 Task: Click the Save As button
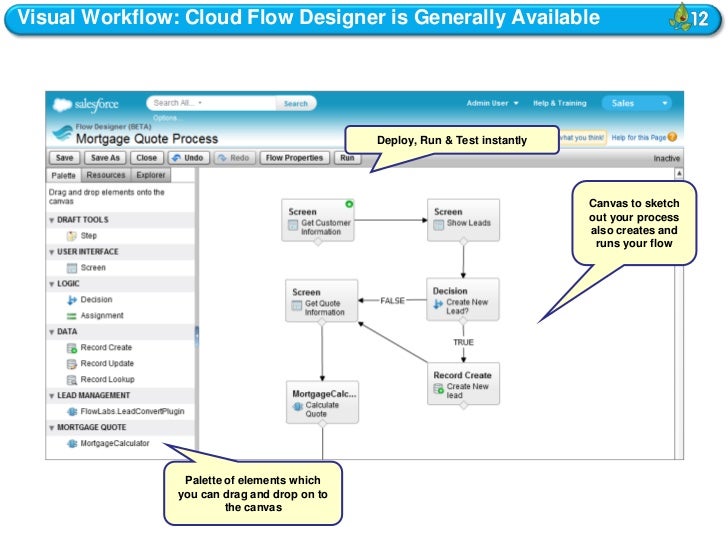(105, 158)
